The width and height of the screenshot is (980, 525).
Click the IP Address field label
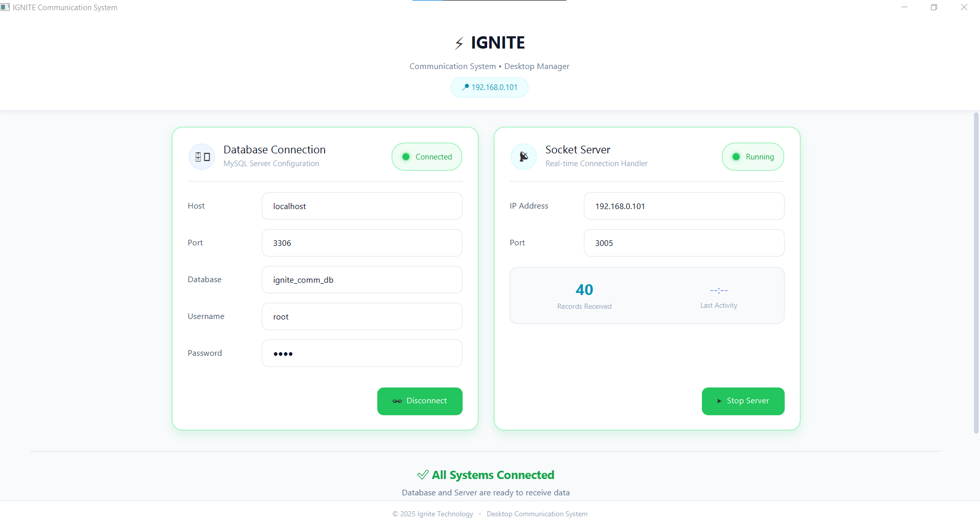tap(529, 206)
